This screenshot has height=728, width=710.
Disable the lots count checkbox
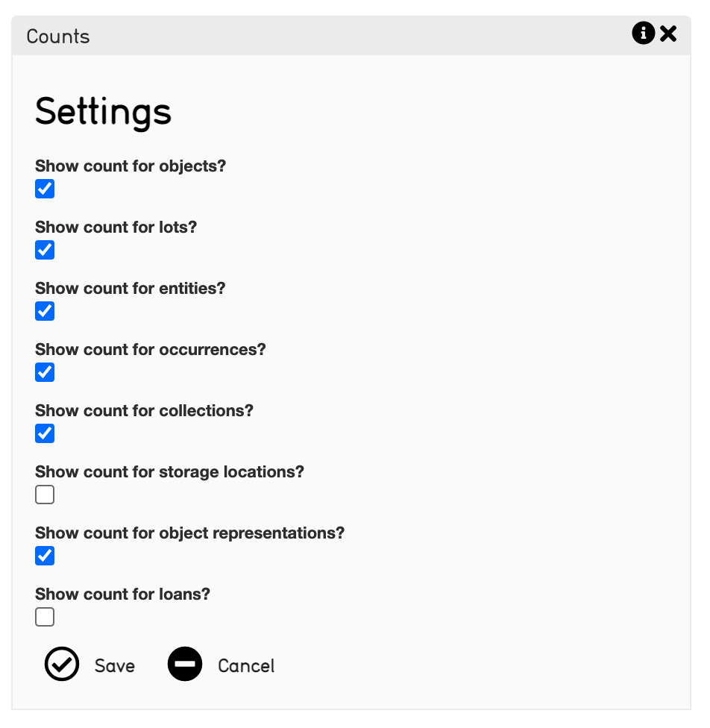click(45, 250)
